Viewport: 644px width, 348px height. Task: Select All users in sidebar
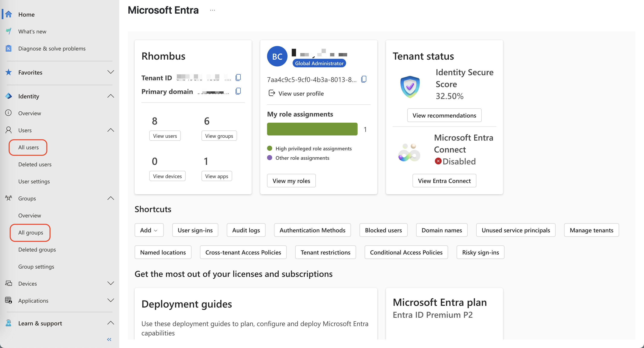pyautogui.click(x=28, y=147)
